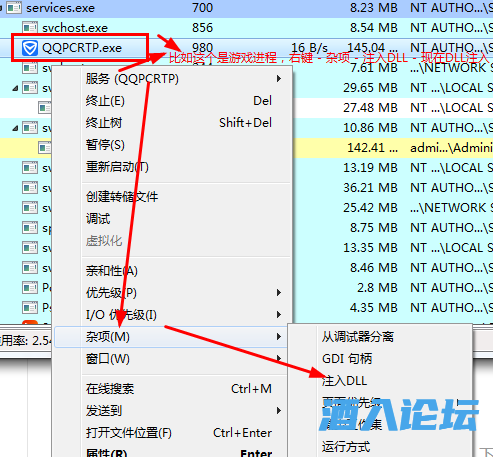Choose 运行方式 in the submenu
This screenshot has width=493, height=457.
(x=380, y=446)
